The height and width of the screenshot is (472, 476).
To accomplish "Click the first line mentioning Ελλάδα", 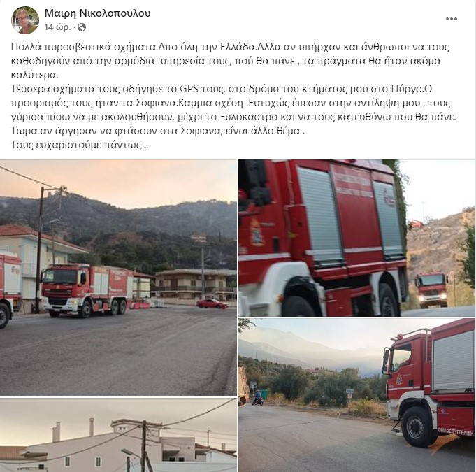I will [230, 47].
